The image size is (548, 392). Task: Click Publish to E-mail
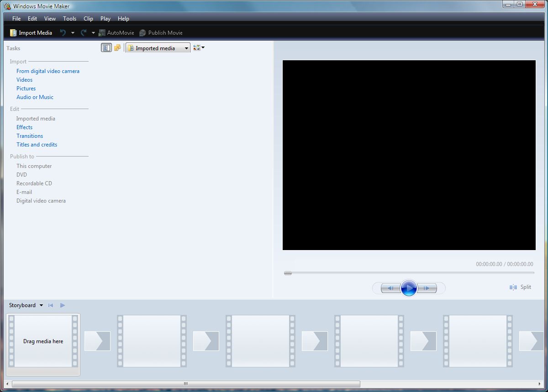point(24,192)
